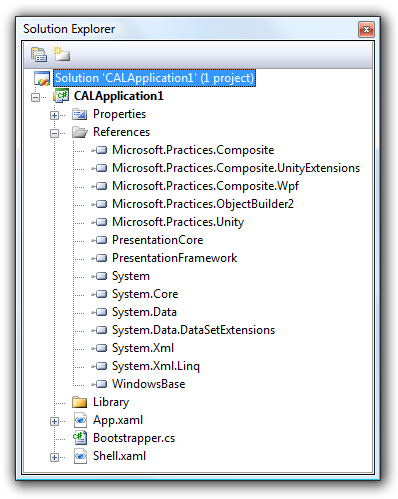Expand the Properties folder node
Viewport: 398px width, 499px height.
click(54, 115)
